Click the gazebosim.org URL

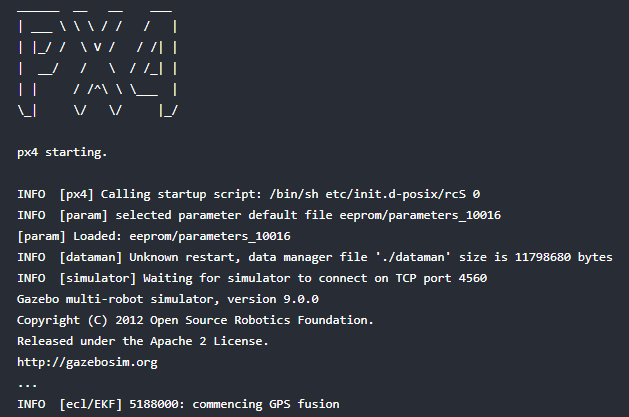coord(87,362)
